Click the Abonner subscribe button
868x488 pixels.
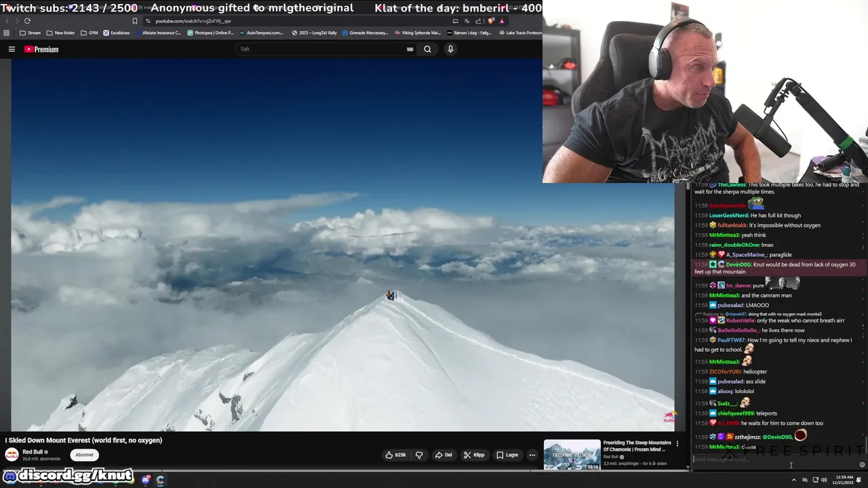pyautogui.click(x=85, y=455)
